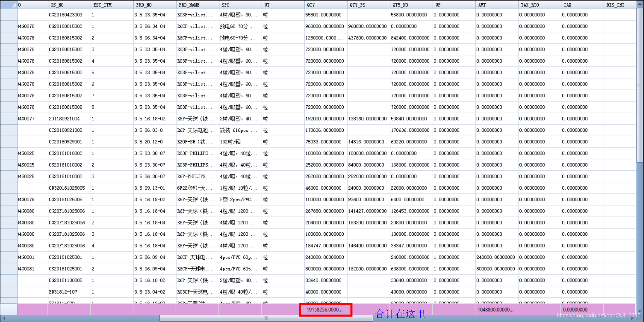Select QTY_NO cell 53840.00000000
The width and height of the screenshot is (644, 322).
[411, 119]
